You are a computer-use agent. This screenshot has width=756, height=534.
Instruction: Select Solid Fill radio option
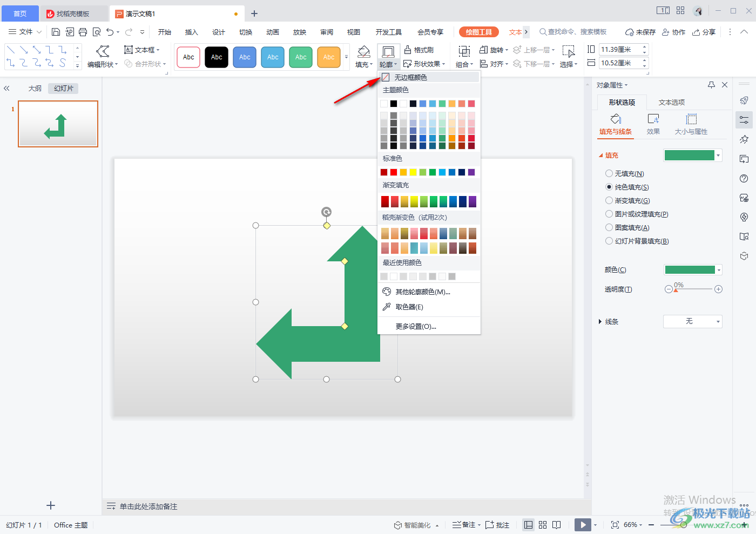tap(609, 187)
